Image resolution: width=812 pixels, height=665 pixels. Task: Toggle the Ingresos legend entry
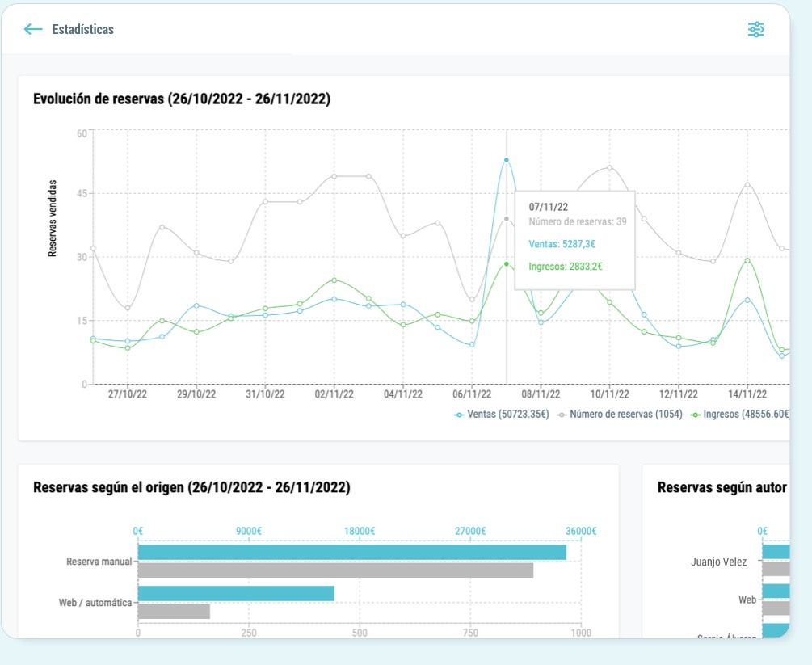[740, 415]
